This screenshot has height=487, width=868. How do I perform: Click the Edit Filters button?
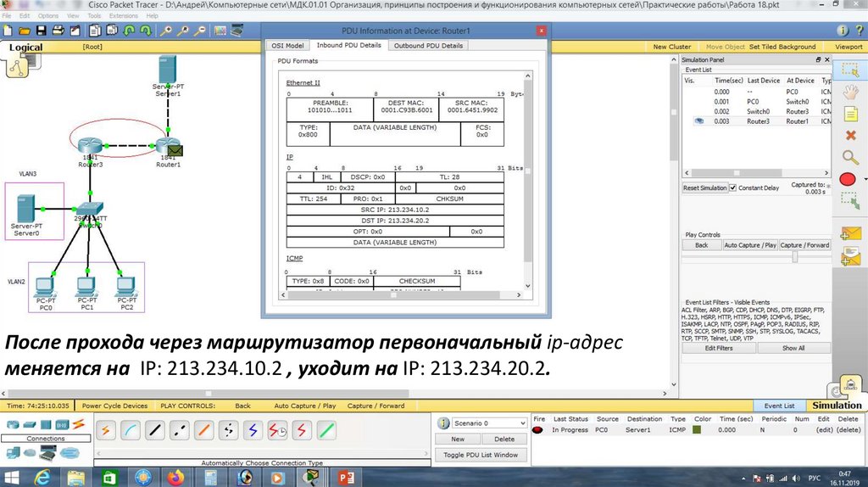pos(719,348)
